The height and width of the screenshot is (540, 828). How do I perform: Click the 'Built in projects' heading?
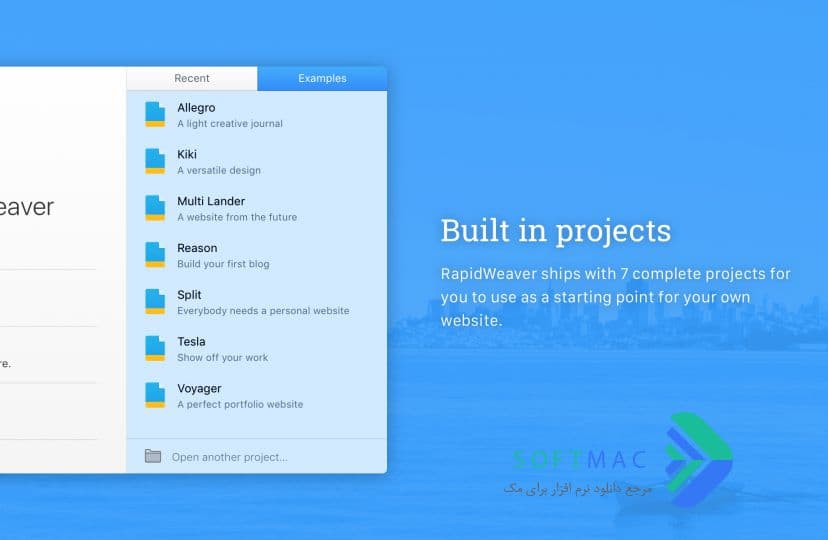[x=556, y=231]
